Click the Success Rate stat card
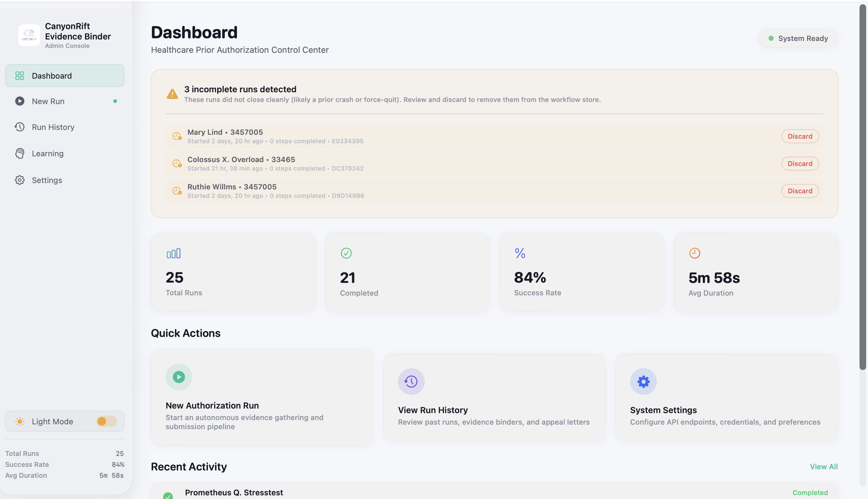 582,272
